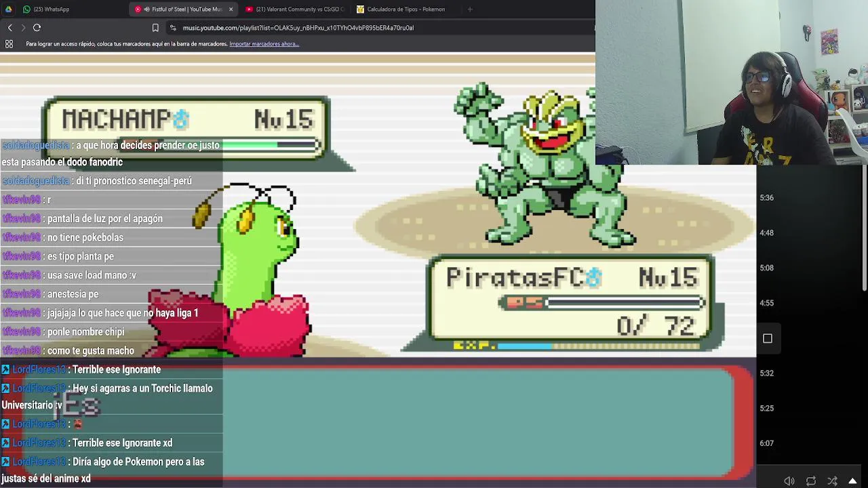Image resolution: width=868 pixels, height=488 pixels.
Task: Reload the current page
Action: [37, 27]
